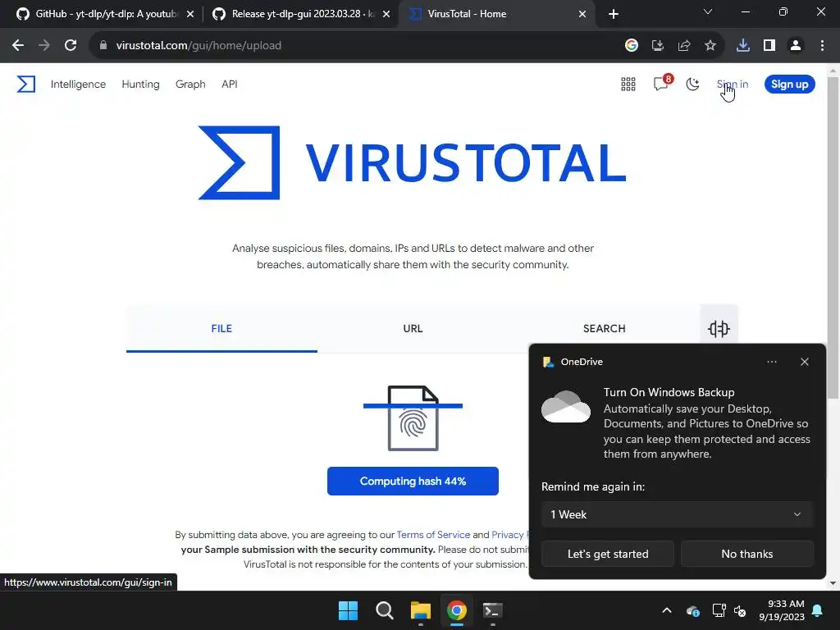Open the Windows Start menu

tap(348, 610)
